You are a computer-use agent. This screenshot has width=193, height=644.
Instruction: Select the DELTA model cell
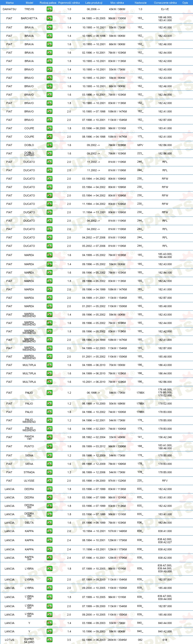29,523
